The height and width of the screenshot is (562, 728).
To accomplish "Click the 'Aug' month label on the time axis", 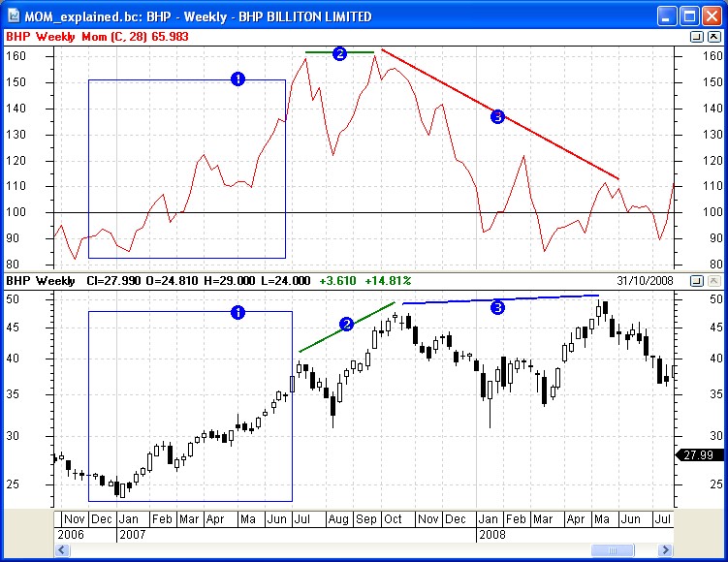I will (x=338, y=518).
